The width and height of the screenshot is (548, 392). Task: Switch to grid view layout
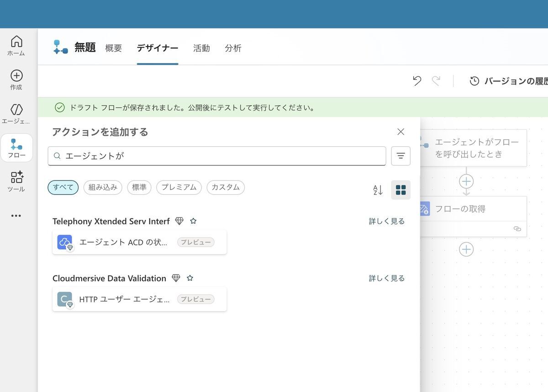tap(401, 190)
